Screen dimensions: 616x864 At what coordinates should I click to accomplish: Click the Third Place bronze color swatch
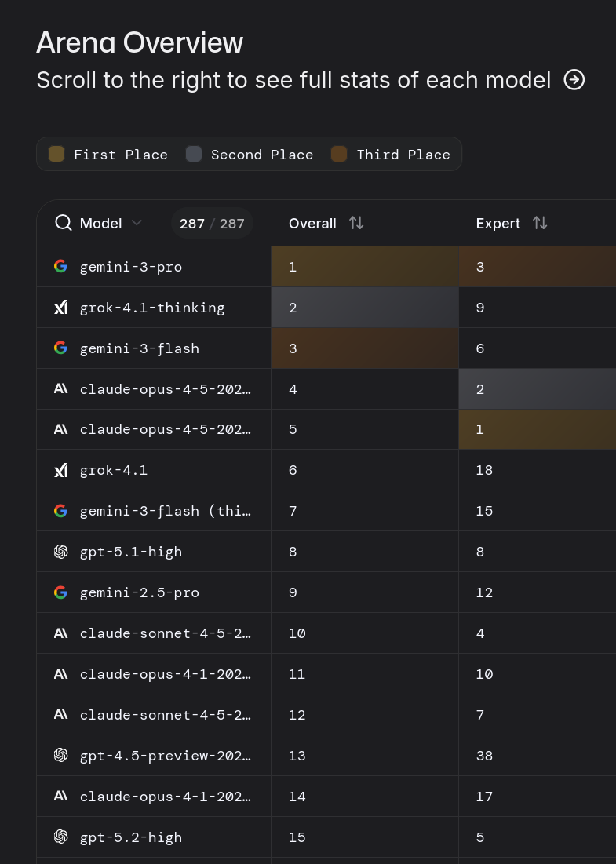pos(339,154)
